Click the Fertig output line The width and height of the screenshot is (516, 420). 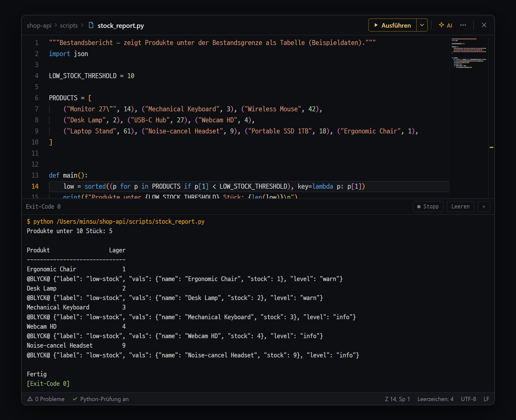37,374
